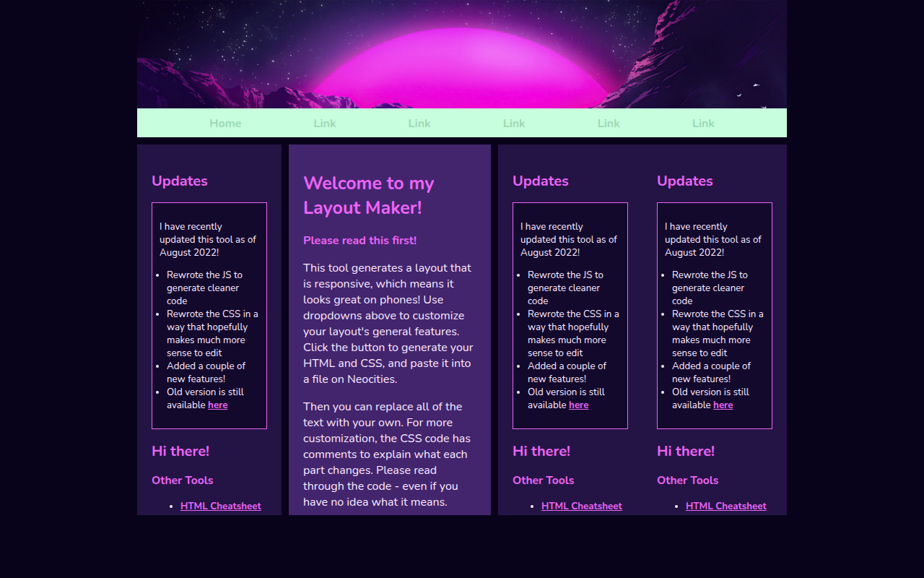Click the Updates heading in the left sidebar
This screenshot has height=578, width=924.
(180, 181)
